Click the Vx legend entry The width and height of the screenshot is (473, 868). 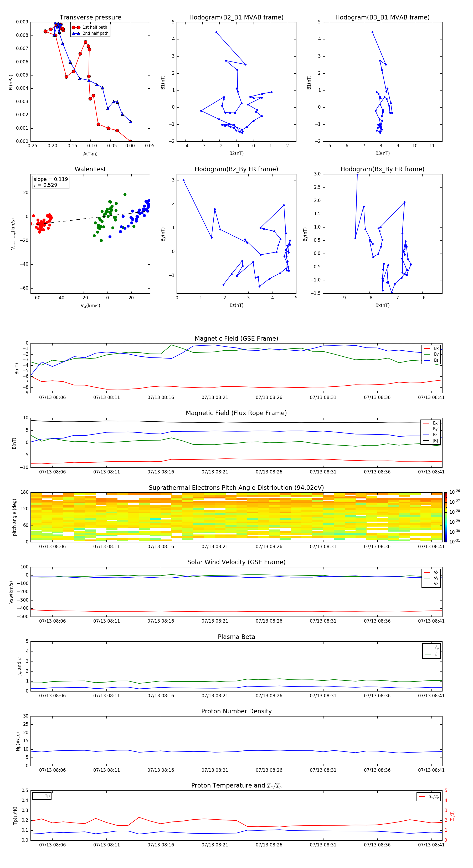(x=431, y=572)
